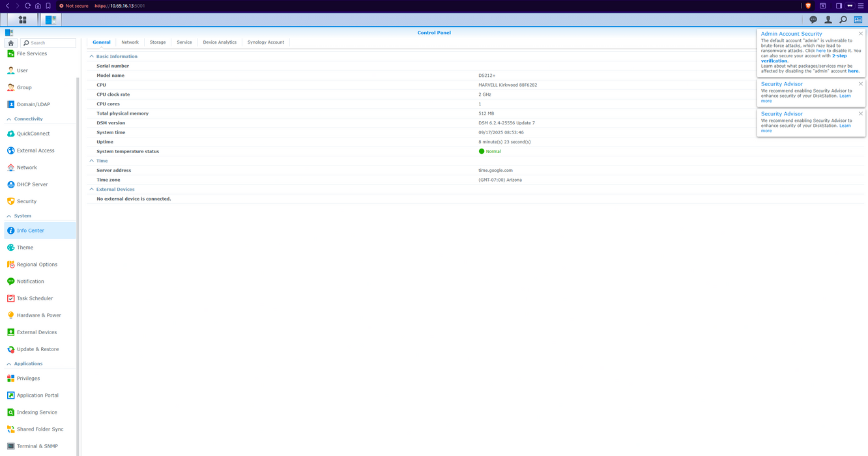The height and width of the screenshot is (456, 868).
Task: Select the General tab
Action: point(102,42)
